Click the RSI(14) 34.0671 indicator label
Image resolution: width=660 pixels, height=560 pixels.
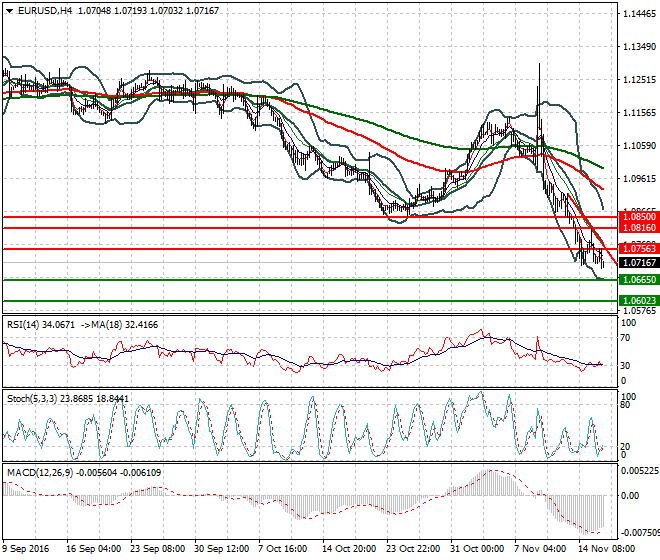(x=41, y=325)
